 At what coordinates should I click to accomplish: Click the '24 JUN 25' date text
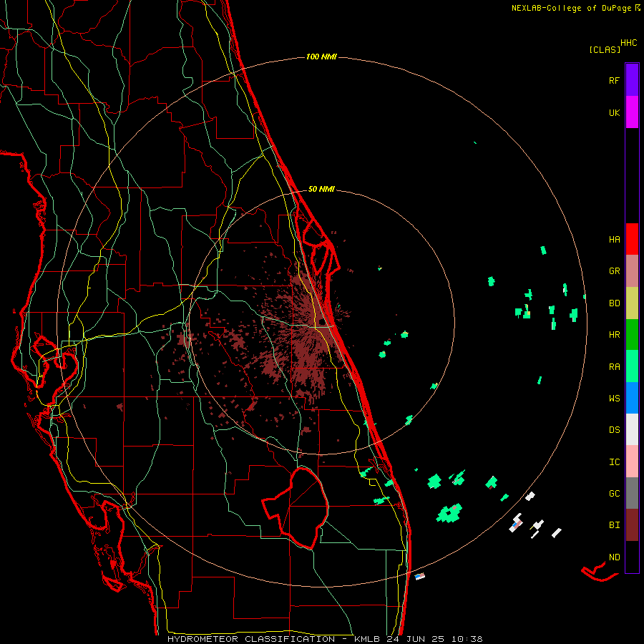(415, 639)
